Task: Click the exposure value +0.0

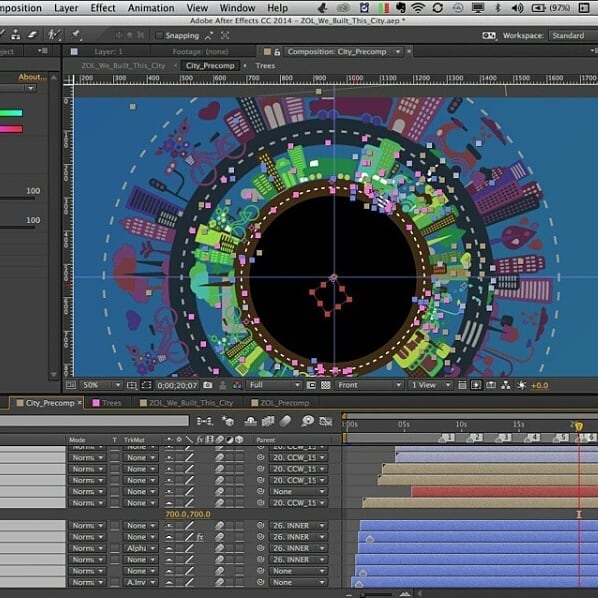Action: click(540, 386)
